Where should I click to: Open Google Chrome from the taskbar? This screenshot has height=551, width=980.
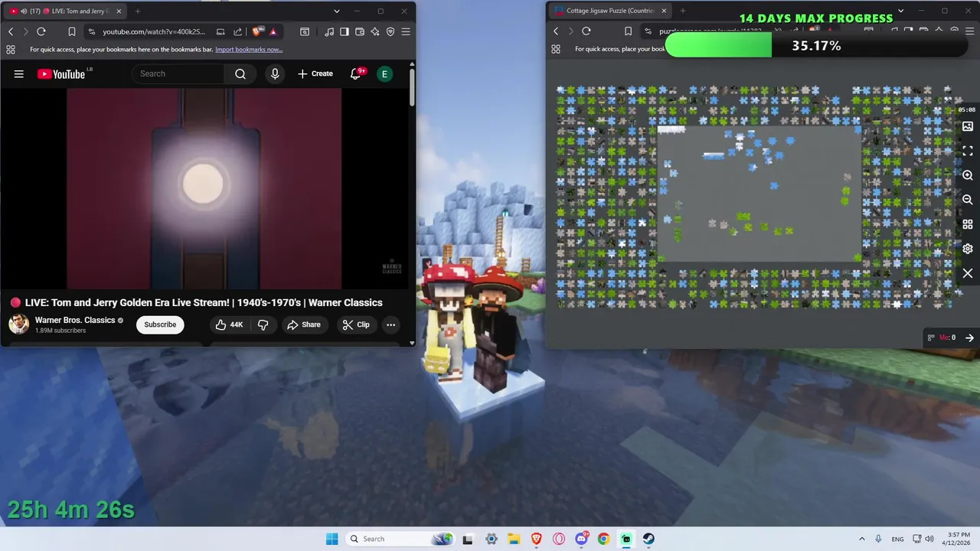coord(603,539)
